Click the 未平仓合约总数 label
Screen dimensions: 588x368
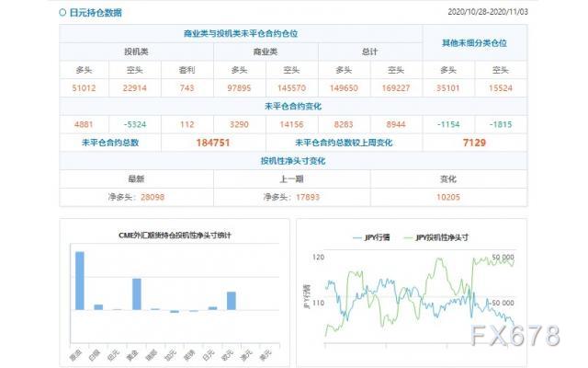coord(110,143)
